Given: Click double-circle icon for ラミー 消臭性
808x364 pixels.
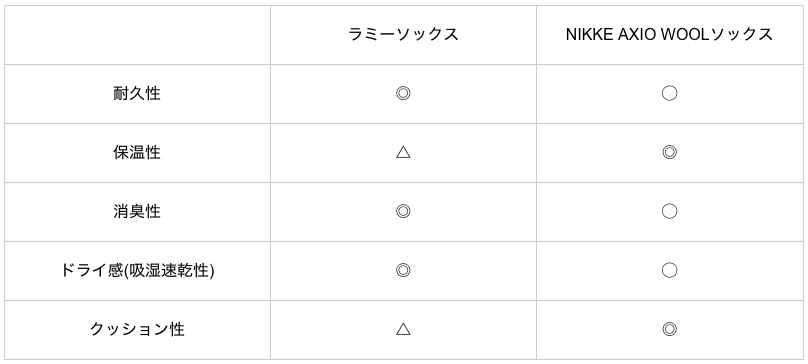Looking at the screenshot, I should 403,211.
